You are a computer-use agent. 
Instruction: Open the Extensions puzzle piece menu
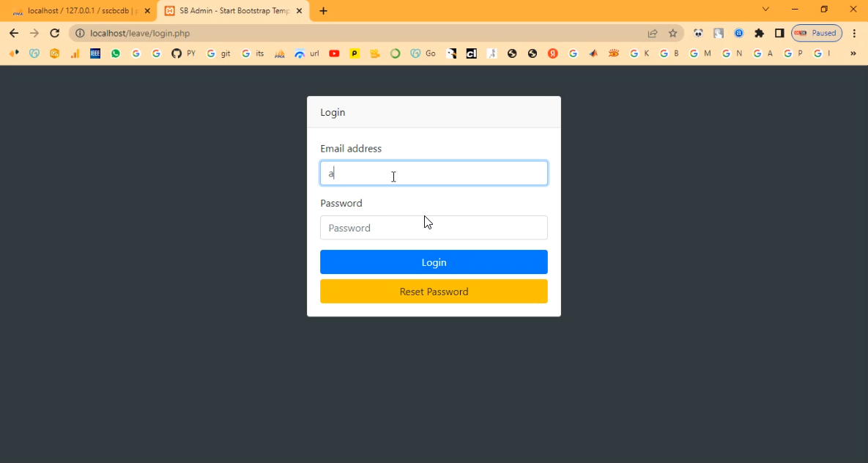[759, 33]
